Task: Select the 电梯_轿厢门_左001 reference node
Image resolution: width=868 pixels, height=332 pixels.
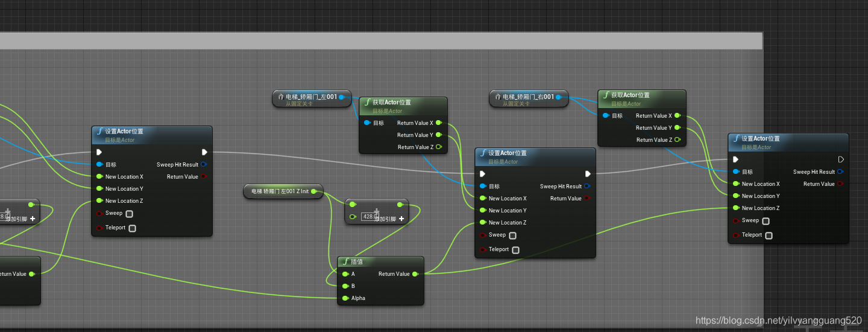Action: 312,98
